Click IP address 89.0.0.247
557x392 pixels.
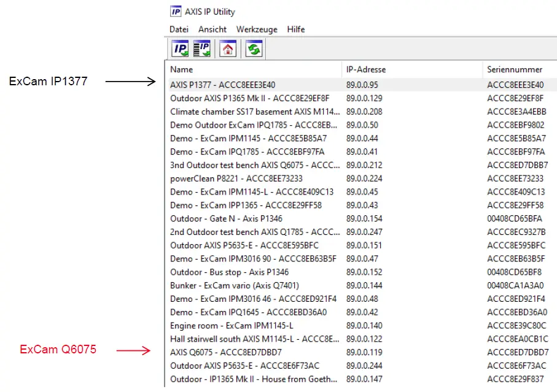click(x=364, y=232)
